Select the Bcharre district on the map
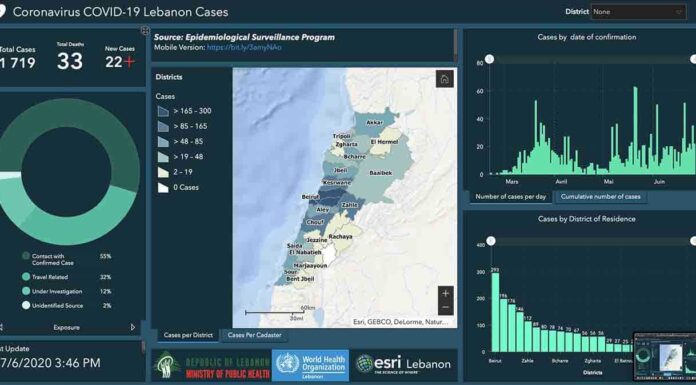 coord(355,157)
